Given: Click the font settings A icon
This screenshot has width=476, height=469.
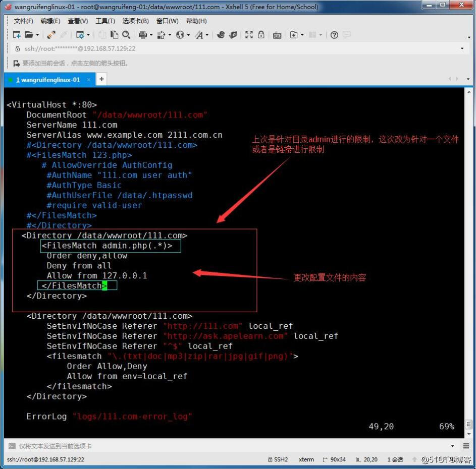Looking at the screenshot, I should click(x=199, y=35).
